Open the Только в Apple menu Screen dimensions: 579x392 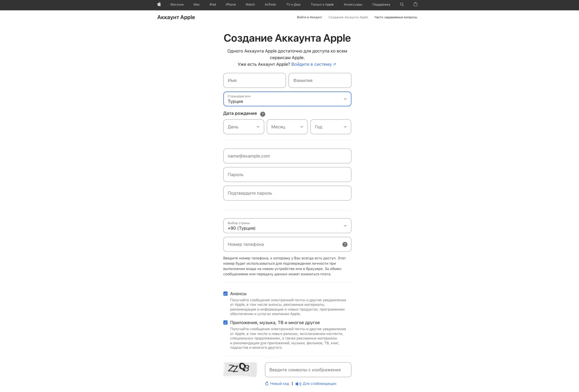tap(322, 5)
